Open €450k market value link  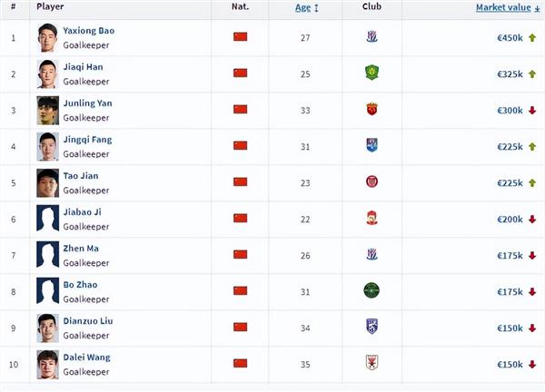point(510,38)
